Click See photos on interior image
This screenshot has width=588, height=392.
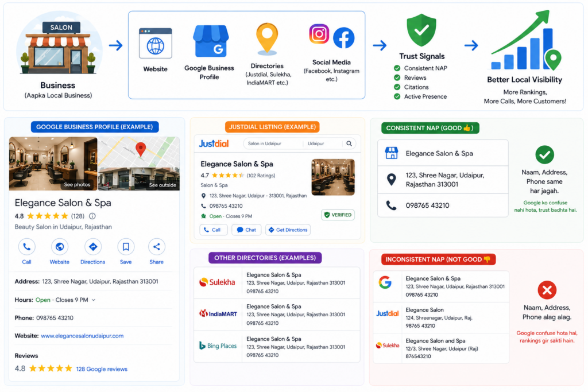coord(77,184)
